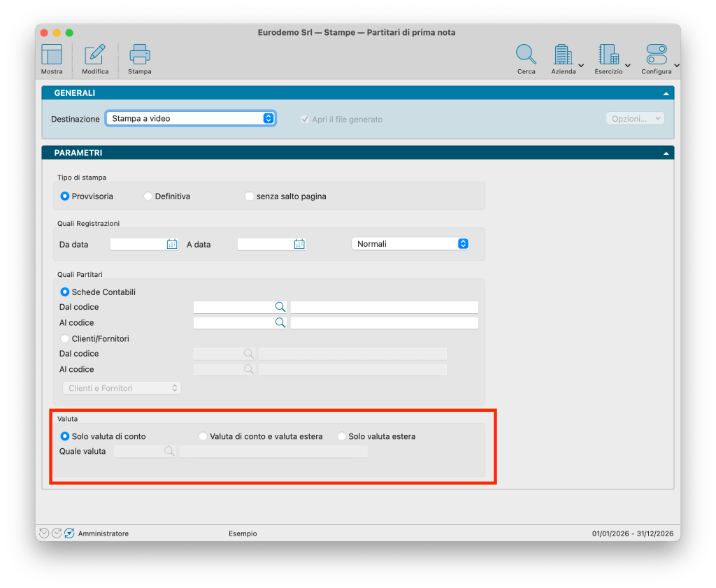Image resolution: width=716 pixels, height=588 pixels.
Task: Click Schede Contabili Dal codice code field
Action: point(234,307)
